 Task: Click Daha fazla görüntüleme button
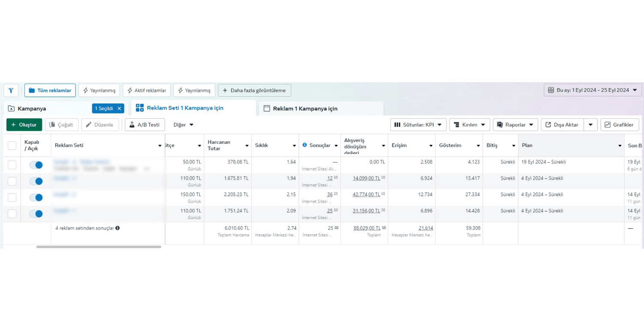[x=254, y=91]
